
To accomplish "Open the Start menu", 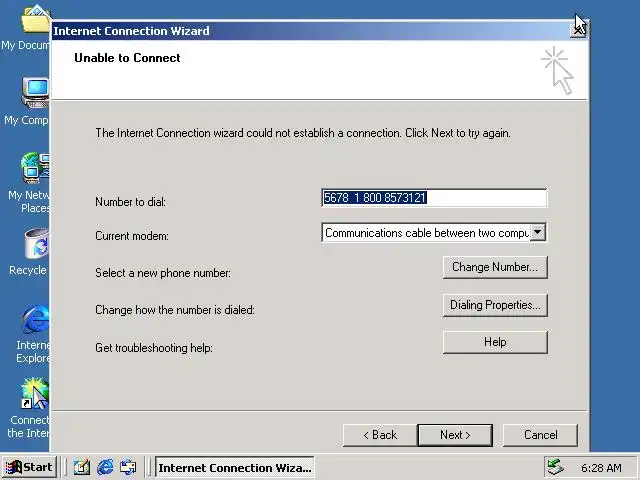I will [x=29, y=467].
